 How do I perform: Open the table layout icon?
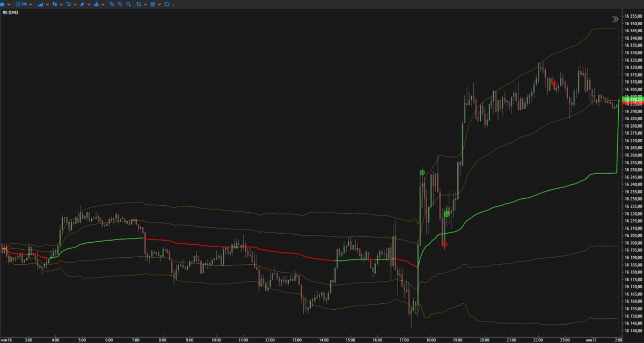coord(152,4)
